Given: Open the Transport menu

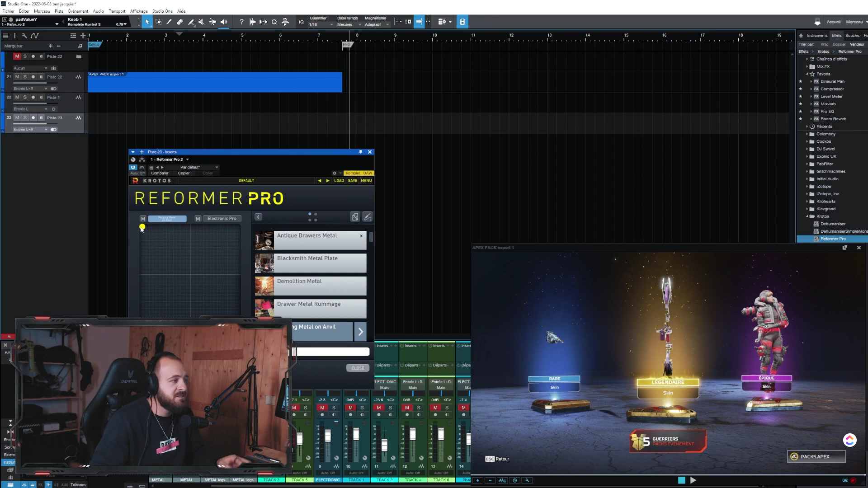Looking at the screenshot, I should pyautogui.click(x=117, y=11).
